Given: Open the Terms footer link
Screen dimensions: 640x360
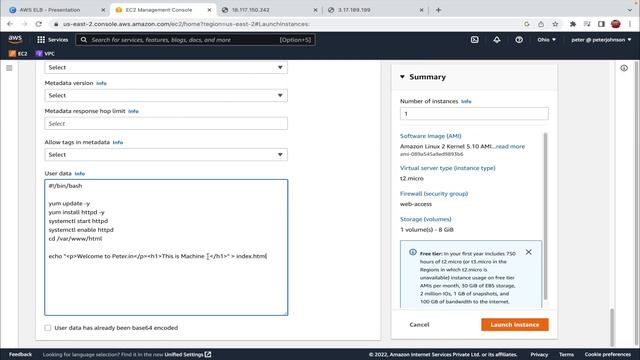Looking at the screenshot, I should click(x=567, y=354).
